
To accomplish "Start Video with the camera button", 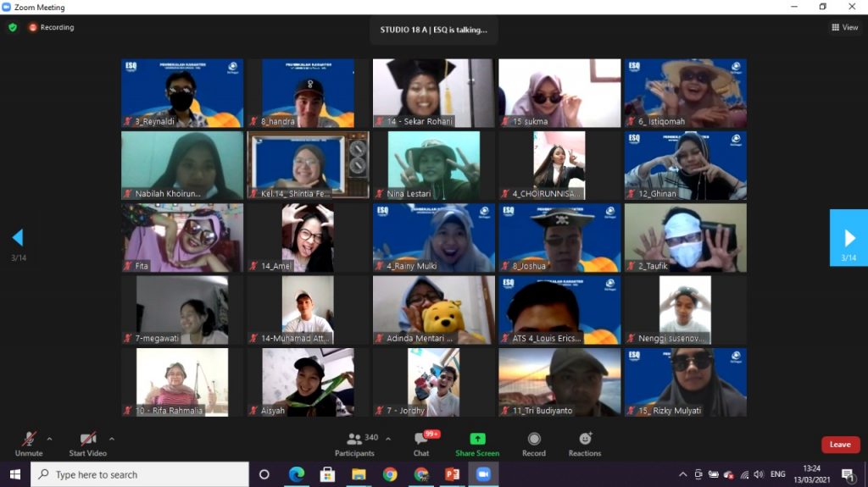I will 87,440.
